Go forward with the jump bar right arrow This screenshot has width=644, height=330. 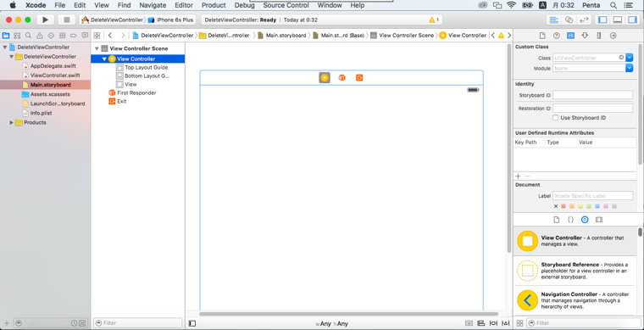click(x=122, y=36)
